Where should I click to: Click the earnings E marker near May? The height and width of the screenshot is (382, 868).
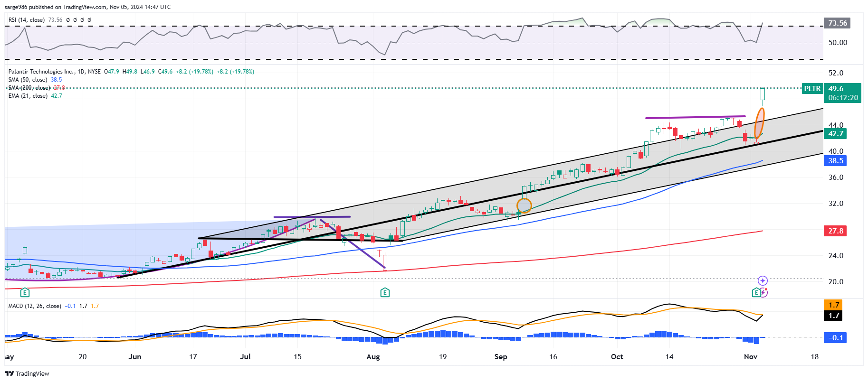(25, 292)
